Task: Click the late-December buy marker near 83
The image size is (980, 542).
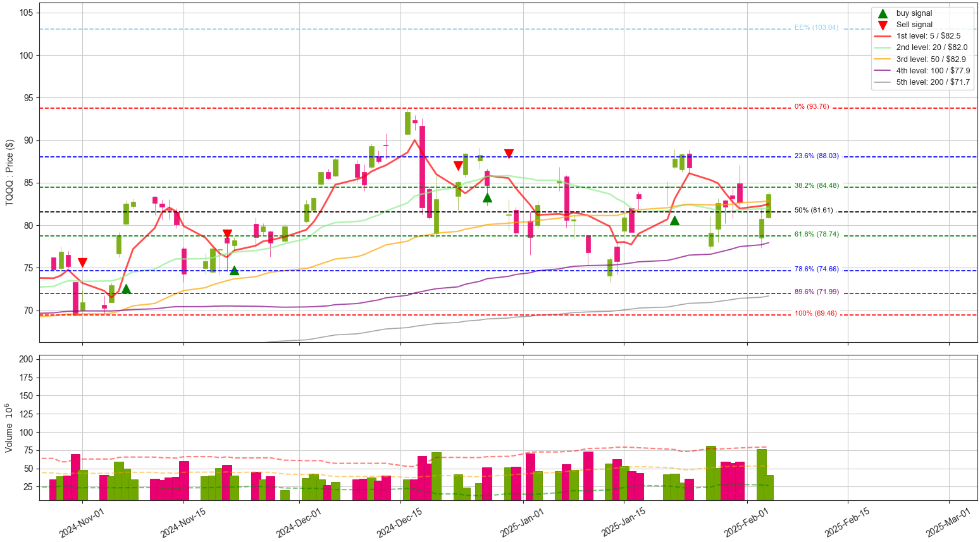Action: 487,197
